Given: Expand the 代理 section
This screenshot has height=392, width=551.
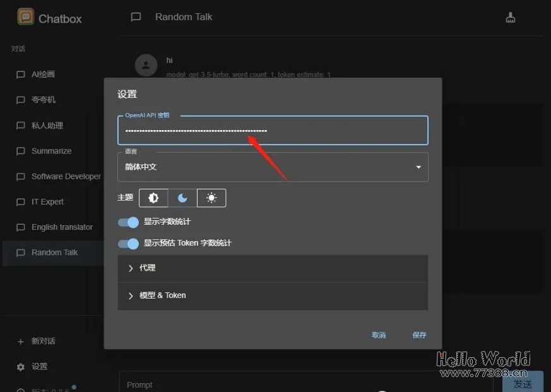Looking at the screenshot, I should [x=273, y=268].
